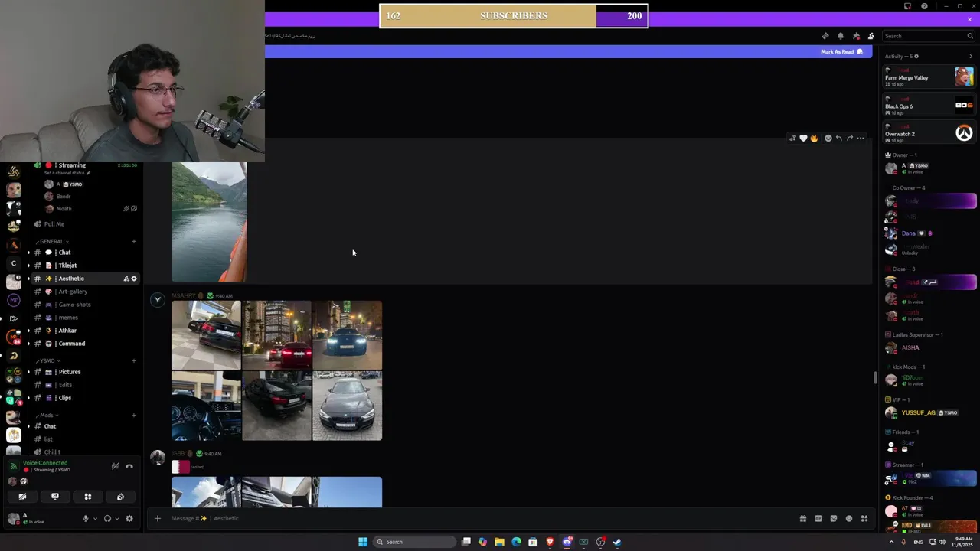Open Black Ops 6 activity card
Viewport: 980px width, 551px height.
pos(929,106)
